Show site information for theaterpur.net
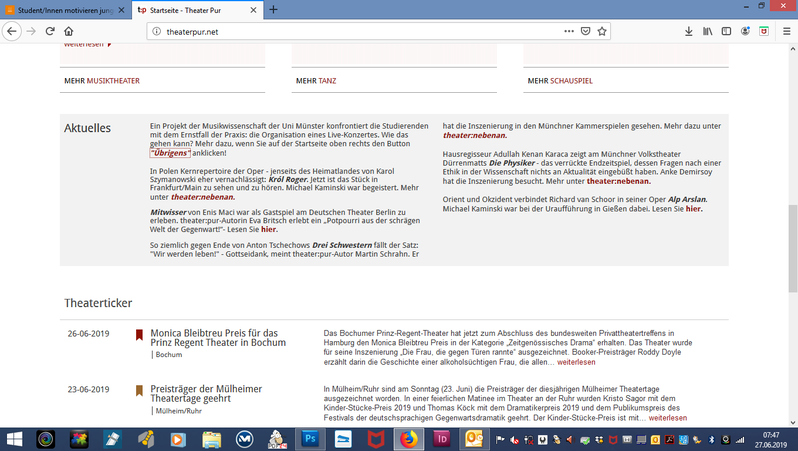 tap(157, 32)
